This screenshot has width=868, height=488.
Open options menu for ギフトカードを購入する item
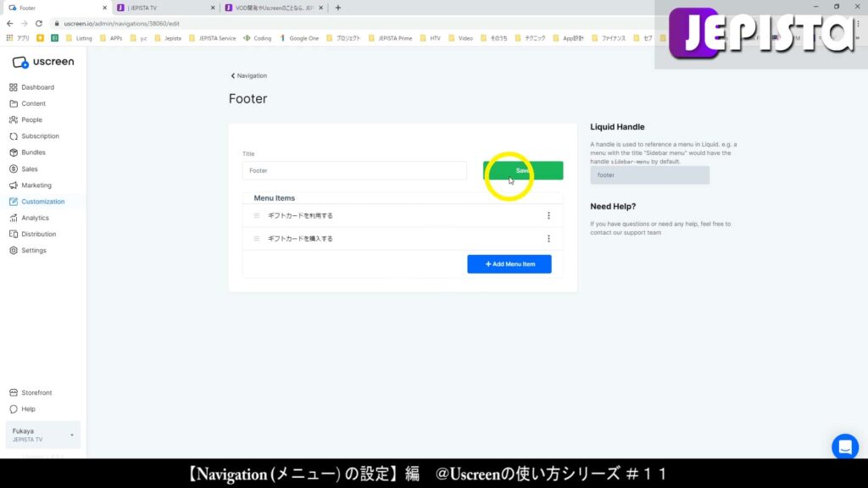[548, 238]
